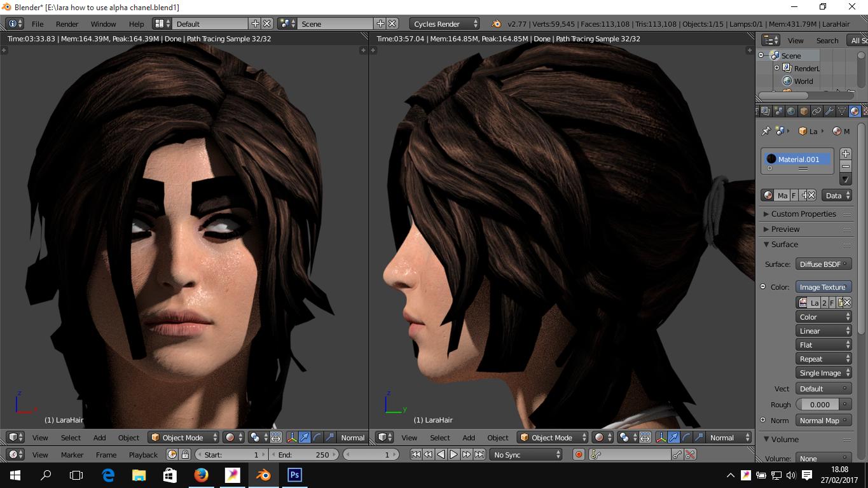Expand the Custom Properties panel
868x488 pixels.
pos(804,214)
